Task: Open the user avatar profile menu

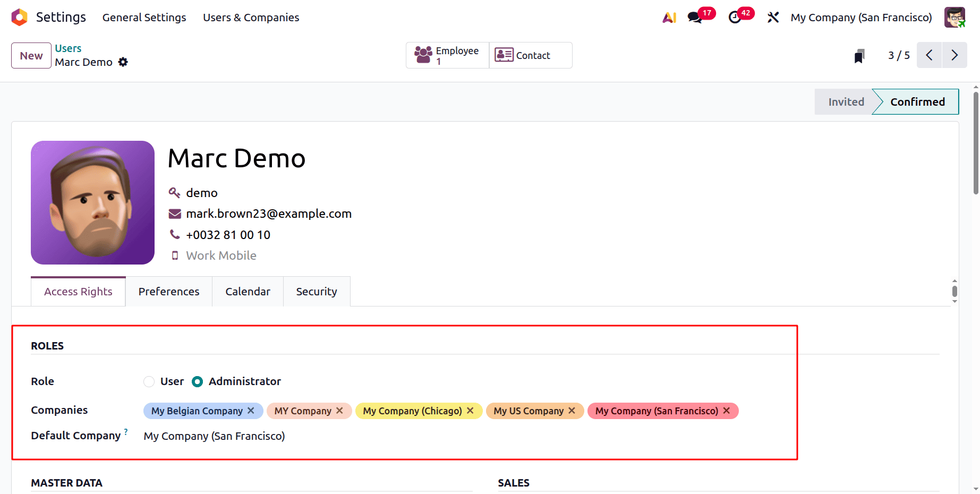Action: pyautogui.click(x=955, y=17)
